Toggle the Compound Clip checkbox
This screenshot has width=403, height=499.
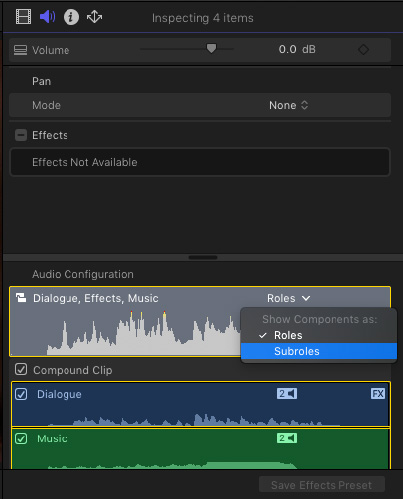coord(21,369)
